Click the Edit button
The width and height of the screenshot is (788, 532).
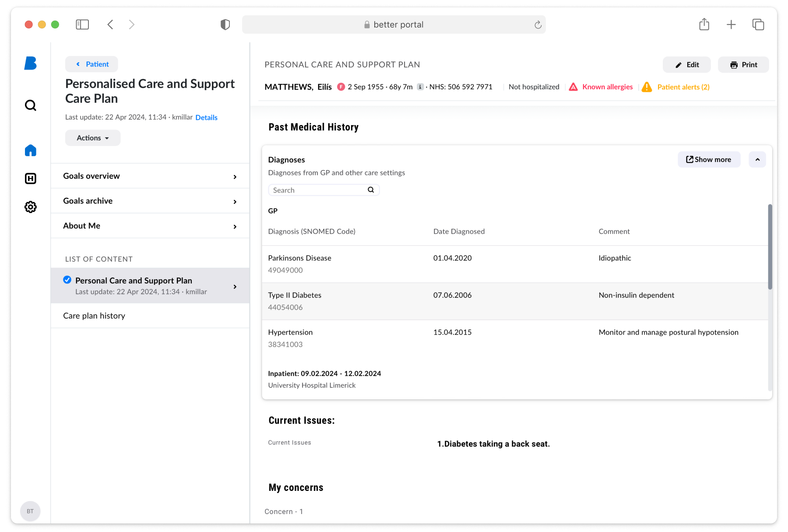686,65
